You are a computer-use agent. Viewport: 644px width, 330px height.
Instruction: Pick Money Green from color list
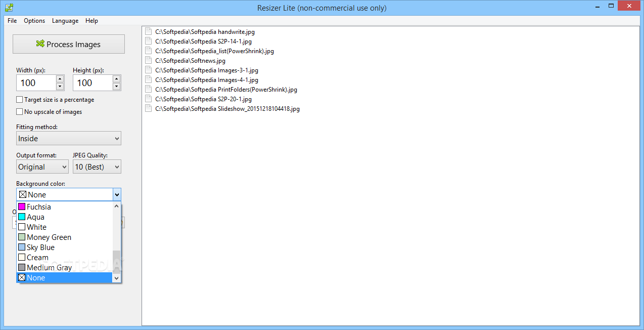65,237
